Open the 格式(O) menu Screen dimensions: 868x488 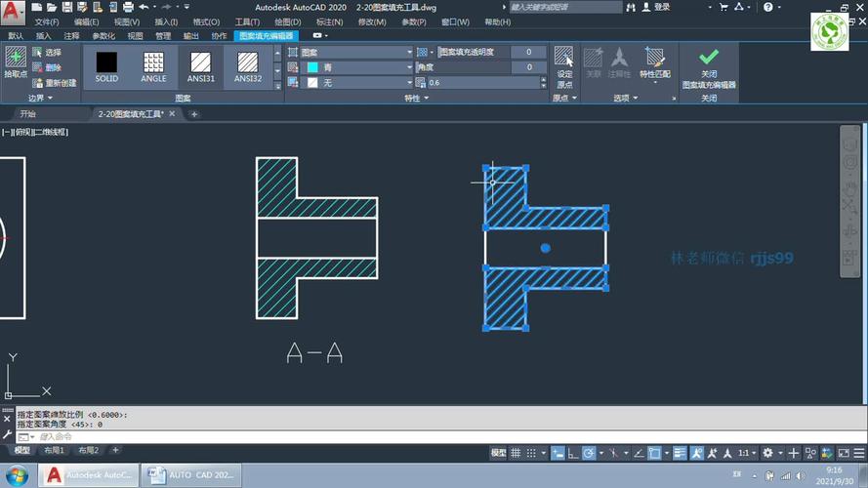coord(206,21)
